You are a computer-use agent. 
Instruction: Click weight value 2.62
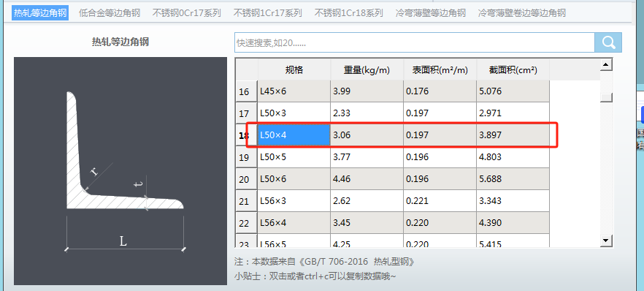coord(367,201)
